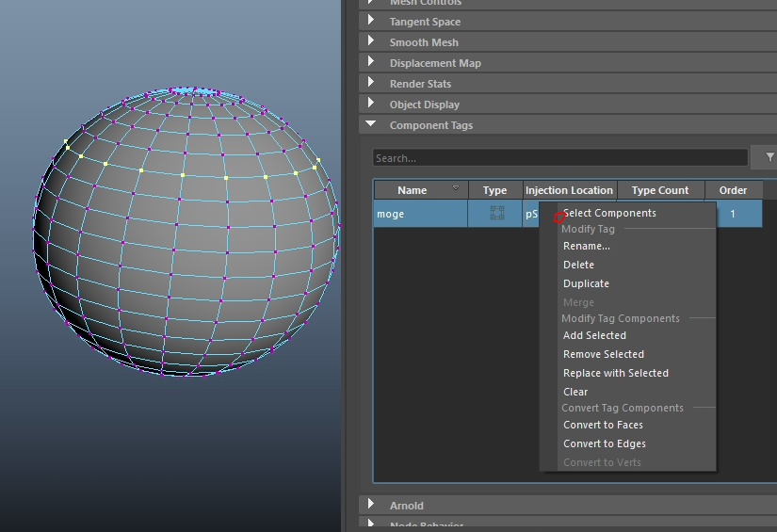777x532 pixels.
Task: Click the Order column header
Action: [x=734, y=190]
